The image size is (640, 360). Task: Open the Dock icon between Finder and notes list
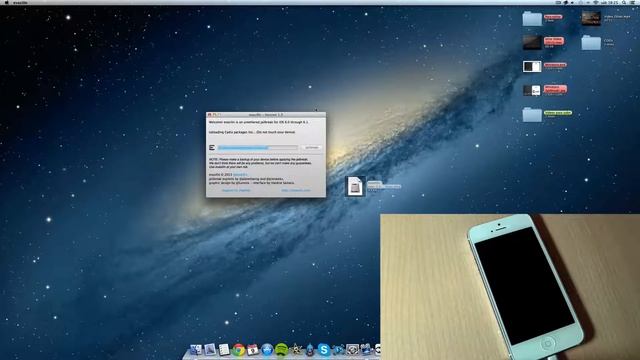(210, 350)
